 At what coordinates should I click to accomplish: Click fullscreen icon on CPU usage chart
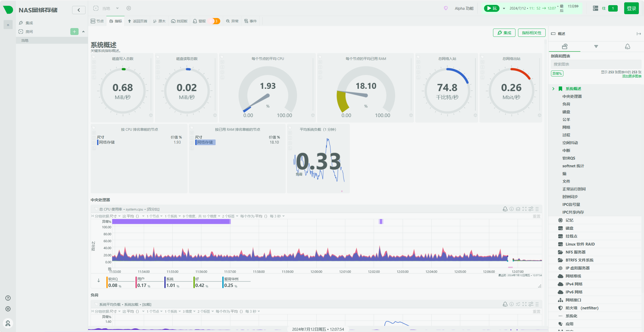pyautogui.click(x=524, y=209)
